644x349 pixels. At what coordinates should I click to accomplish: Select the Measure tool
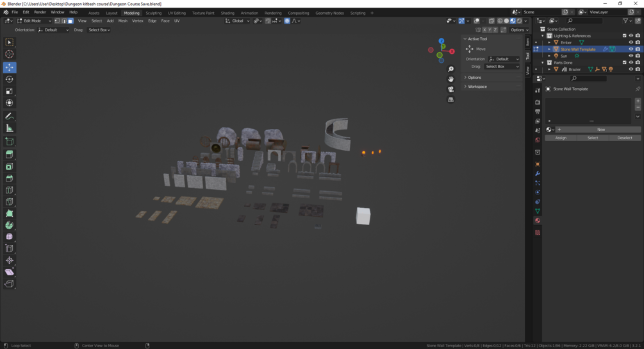click(10, 129)
